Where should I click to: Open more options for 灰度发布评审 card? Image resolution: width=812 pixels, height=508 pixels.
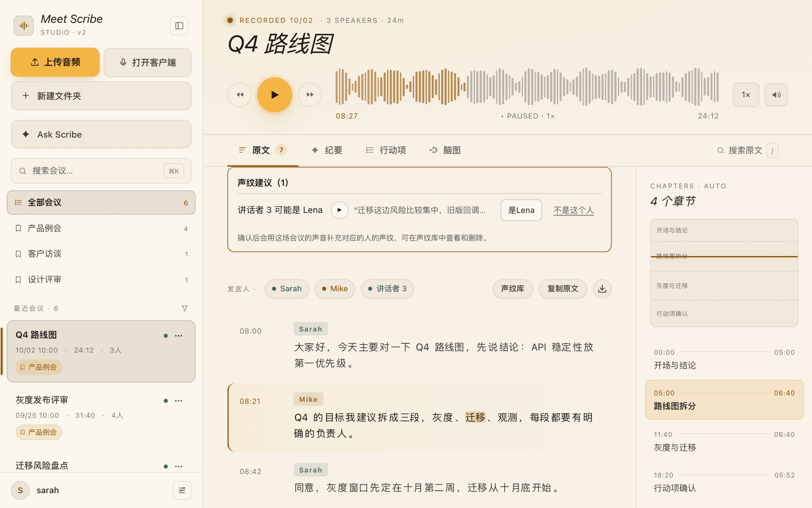pos(179,401)
